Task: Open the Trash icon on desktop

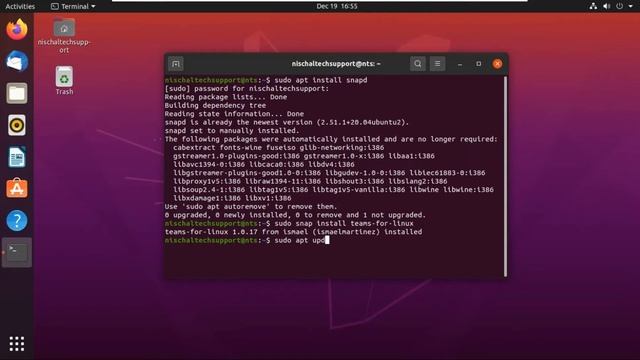Action: (64, 80)
